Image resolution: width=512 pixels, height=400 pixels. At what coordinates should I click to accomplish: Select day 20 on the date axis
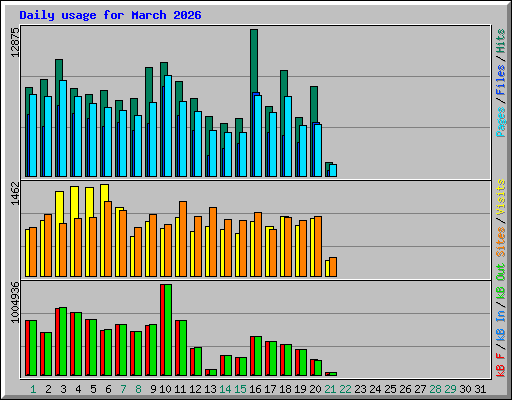pyautogui.click(x=315, y=389)
